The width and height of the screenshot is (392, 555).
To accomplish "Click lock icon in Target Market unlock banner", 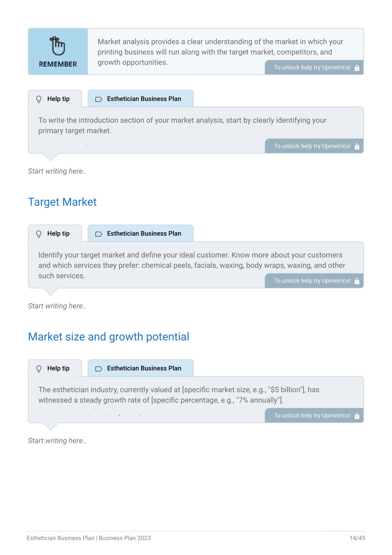I will [x=357, y=281].
